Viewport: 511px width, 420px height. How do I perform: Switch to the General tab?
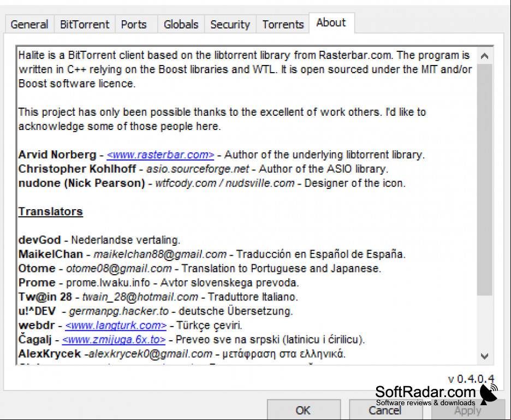29,25
